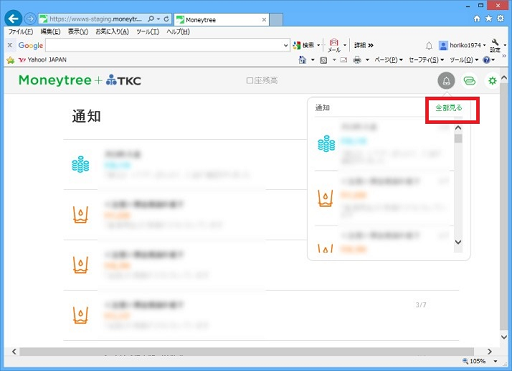The width and height of the screenshot is (512, 371).
Task: Close the Google toolbar with the X
Action: (x=10, y=45)
